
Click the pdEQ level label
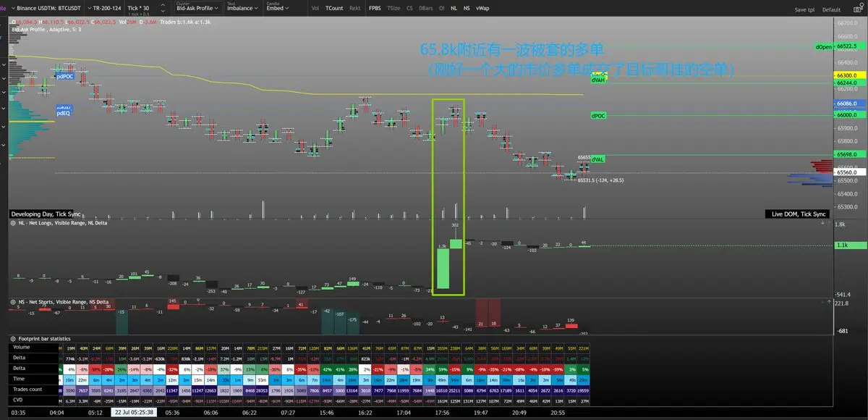tap(64, 113)
